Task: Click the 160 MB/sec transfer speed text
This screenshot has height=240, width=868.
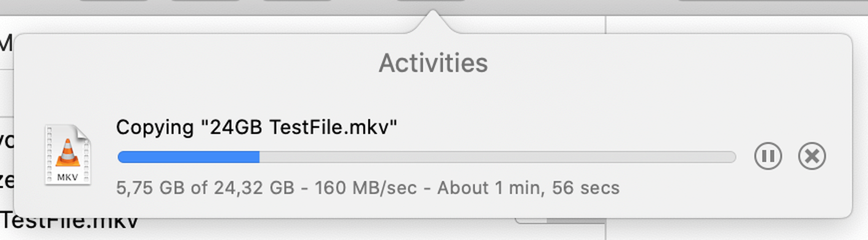Action: (x=365, y=188)
